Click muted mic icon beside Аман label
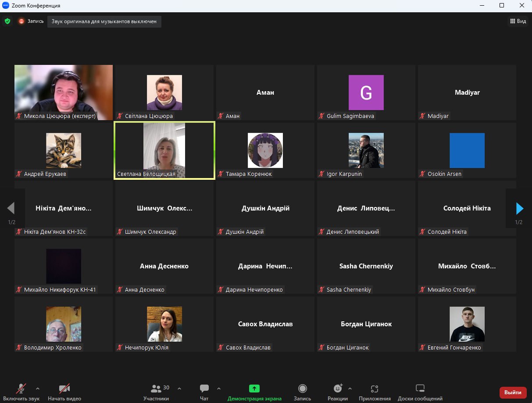 [x=221, y=116]
